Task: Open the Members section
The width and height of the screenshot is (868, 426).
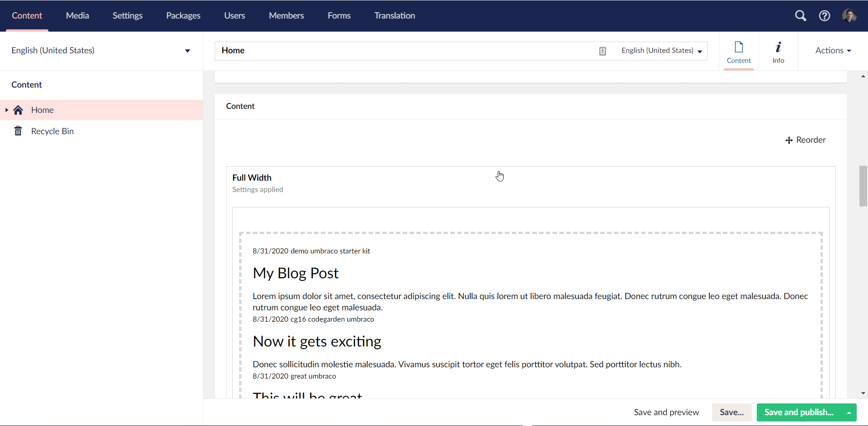Action: coord(286,16)
